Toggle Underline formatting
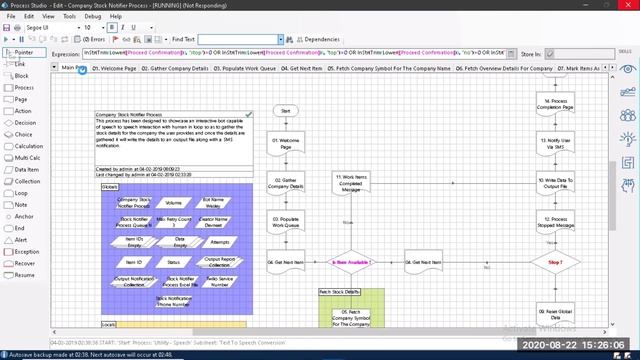 133,28
